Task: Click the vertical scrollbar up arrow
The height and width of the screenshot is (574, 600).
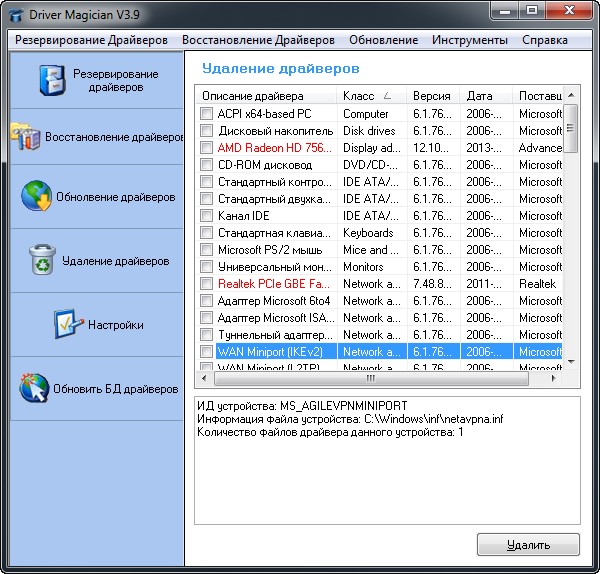Action: [571, 95]
